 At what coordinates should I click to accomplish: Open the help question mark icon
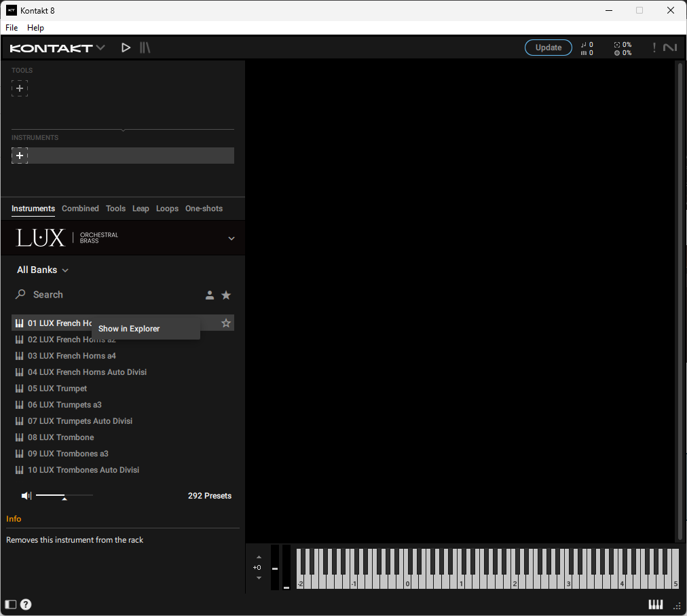point(26,604)
